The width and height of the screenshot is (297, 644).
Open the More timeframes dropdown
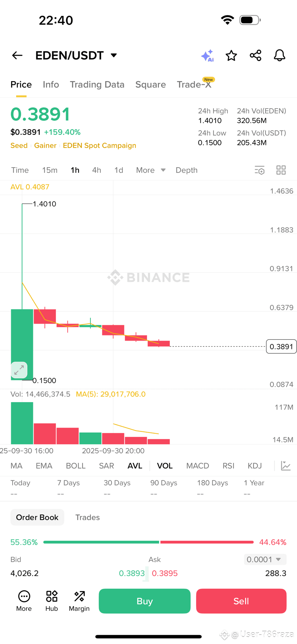click(x=151, y=170)
